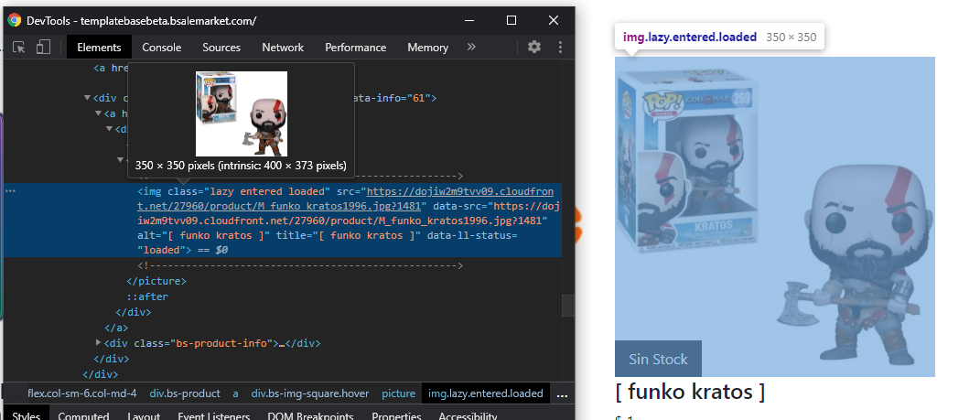Open the Memory tab
980x420 pixels.
click(427, 48)
